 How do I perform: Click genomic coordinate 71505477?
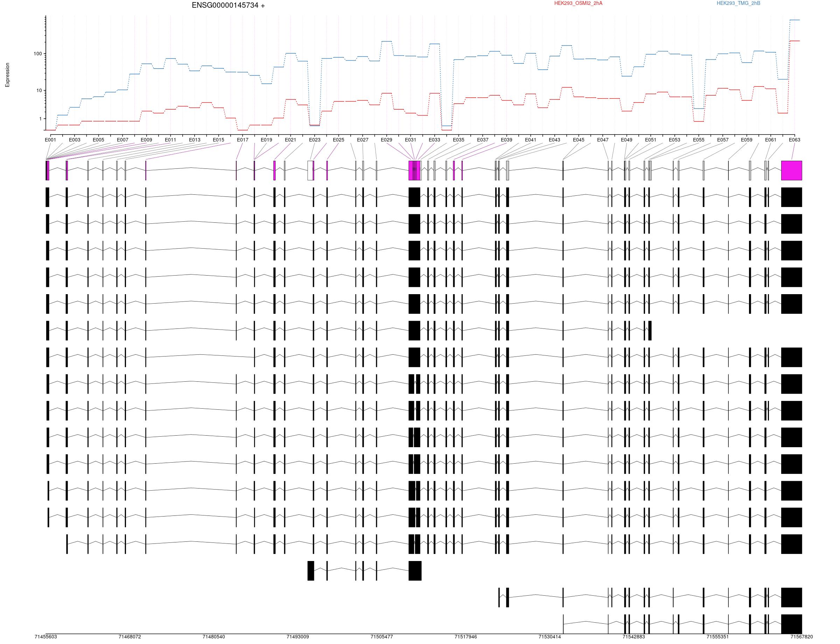(381, 637)
